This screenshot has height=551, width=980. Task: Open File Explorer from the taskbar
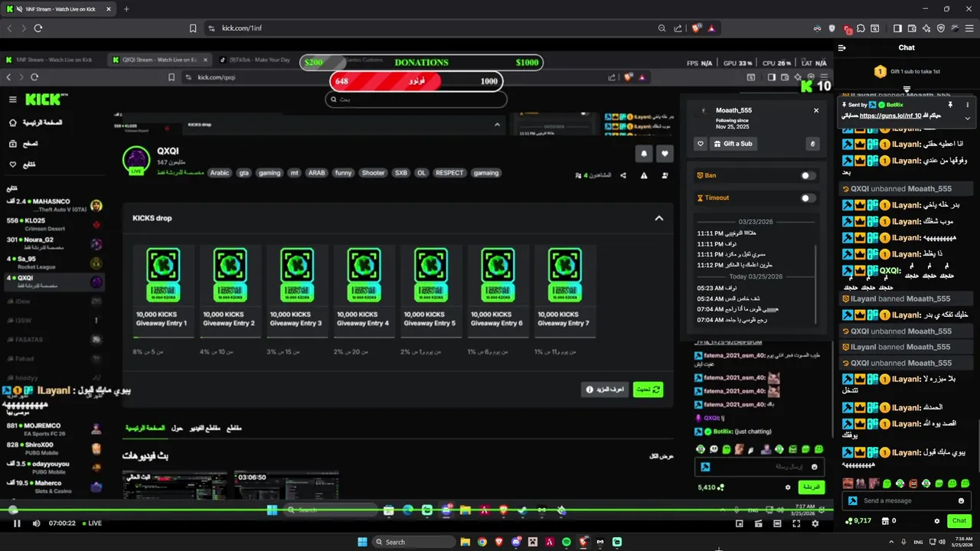coord(465,542)
